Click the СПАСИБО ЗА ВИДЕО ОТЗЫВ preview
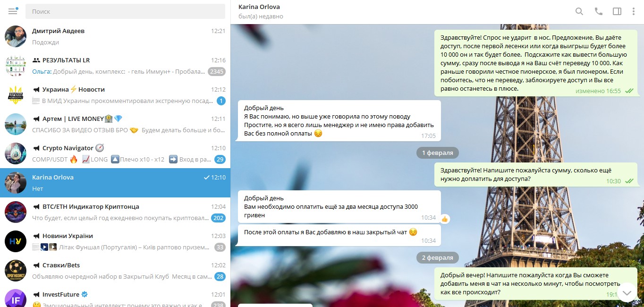 pyautogui.click(x=129, y=130)
